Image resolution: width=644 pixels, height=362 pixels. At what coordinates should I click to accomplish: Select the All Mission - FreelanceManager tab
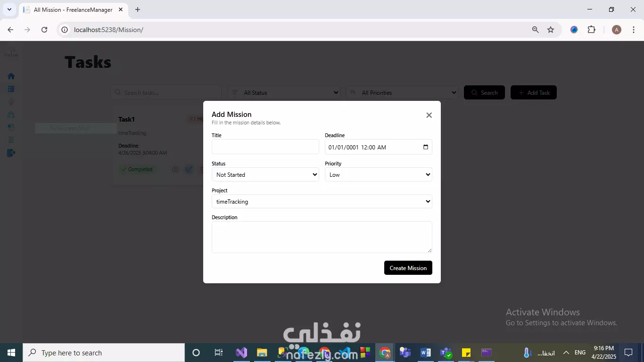pos(73,9)
